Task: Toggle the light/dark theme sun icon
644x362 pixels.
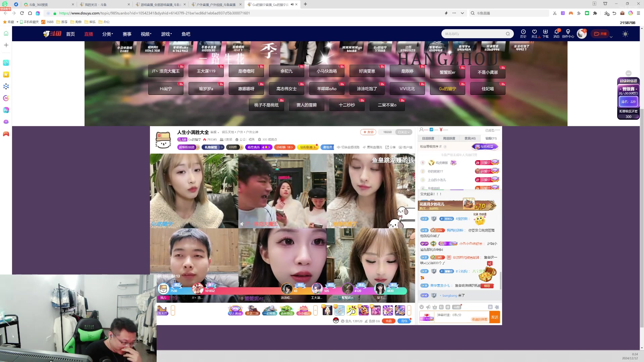Action: (625, 34)
